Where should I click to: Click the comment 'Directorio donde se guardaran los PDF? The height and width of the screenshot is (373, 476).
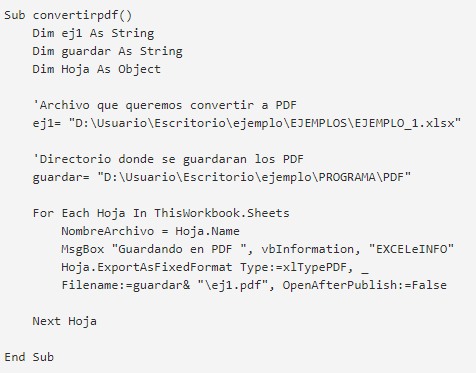168,159
